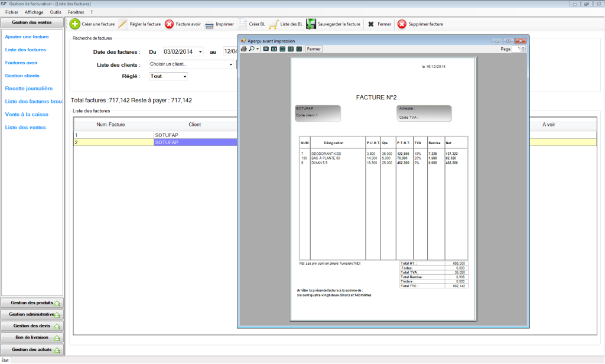Click the Régler la facture pencil icon
Screen dimensions: 605x364
122,24
